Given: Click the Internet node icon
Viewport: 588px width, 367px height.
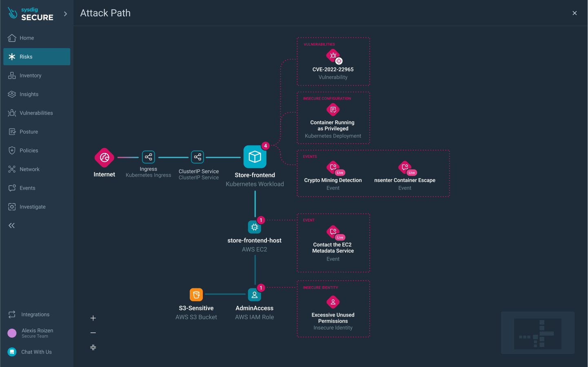Looking at the screenshot, I should [x=104, y=157].
